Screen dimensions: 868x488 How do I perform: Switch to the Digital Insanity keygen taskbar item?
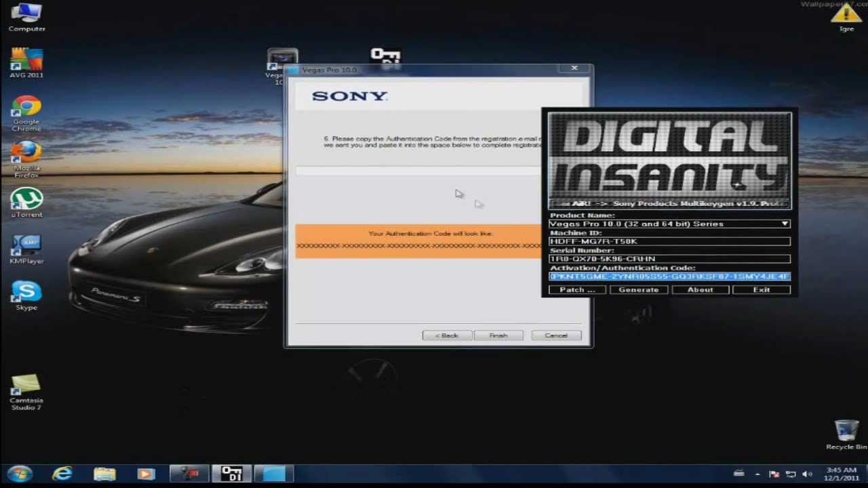(x=231, y=474)
